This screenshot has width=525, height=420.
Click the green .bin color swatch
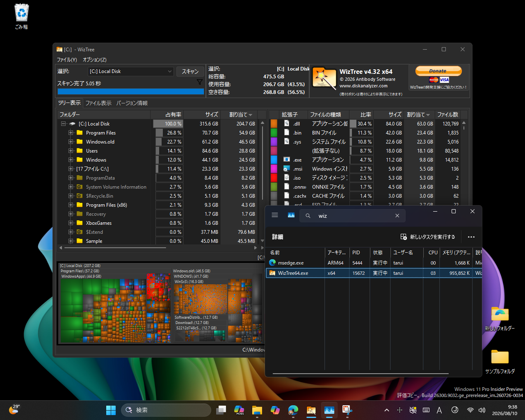point(274,132)
